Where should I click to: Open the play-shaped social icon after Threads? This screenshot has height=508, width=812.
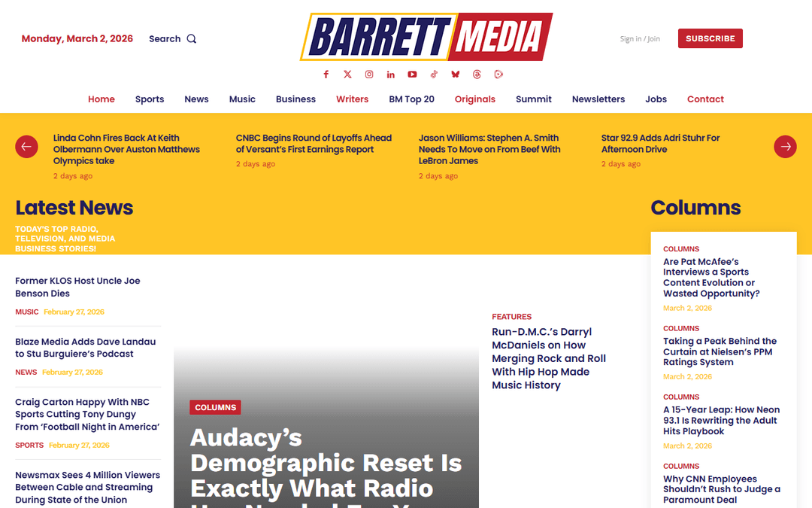coord(498,75)
